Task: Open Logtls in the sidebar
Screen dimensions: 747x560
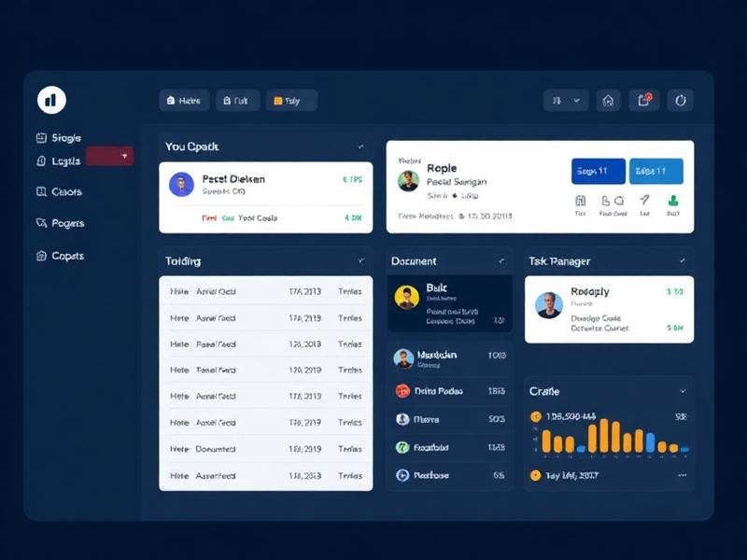Action: (x=58, y=161)
